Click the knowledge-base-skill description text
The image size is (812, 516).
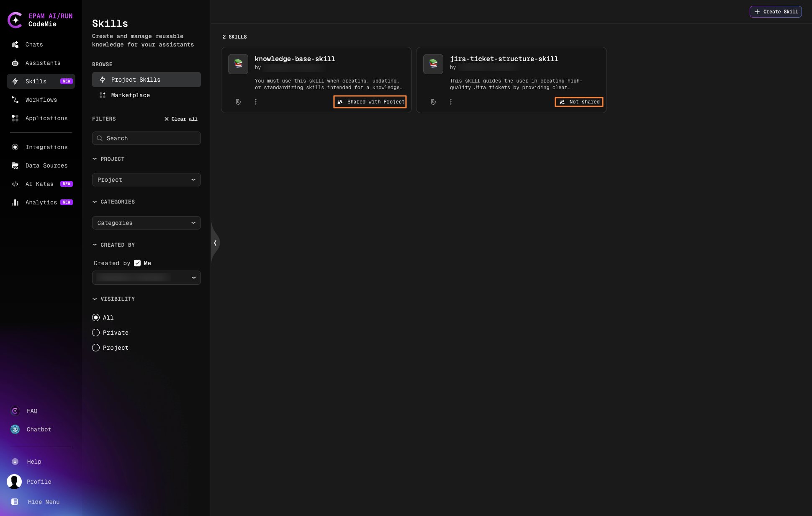click(x=329, y=84)
